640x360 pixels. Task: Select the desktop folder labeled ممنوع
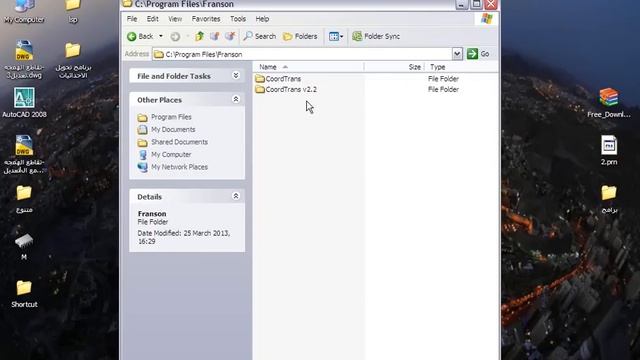[x=24, y=199]
